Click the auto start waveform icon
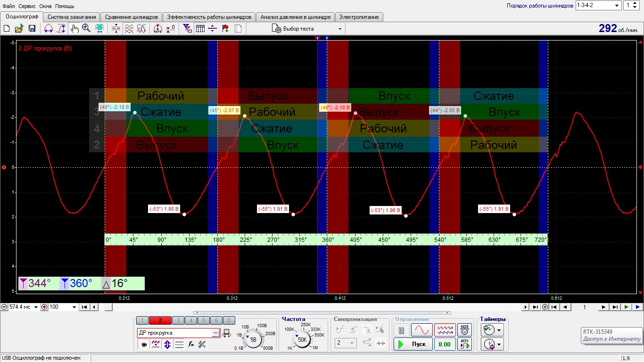Viewport: 644px width, 362px height. click(x=465, y=344)
